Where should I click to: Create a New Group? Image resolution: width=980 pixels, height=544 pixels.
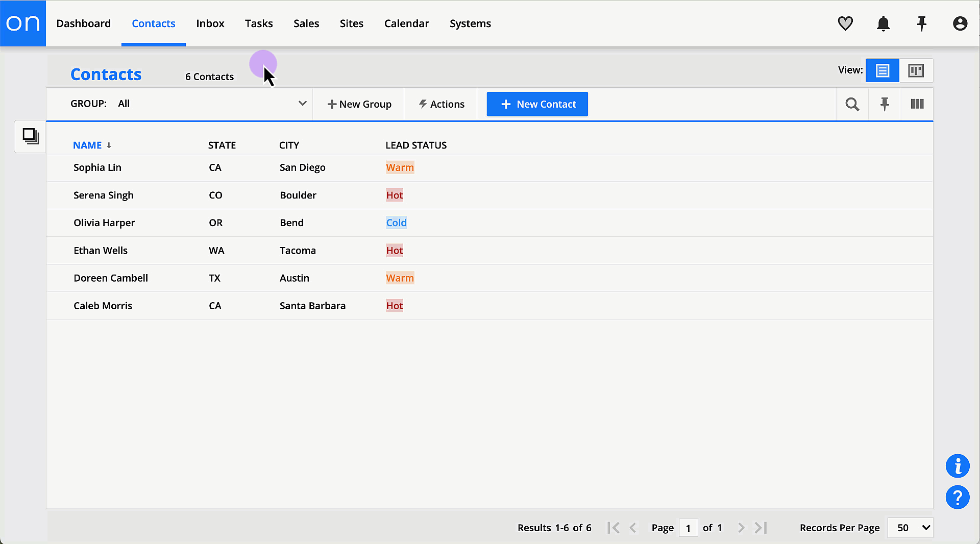[x=359, y=104]
